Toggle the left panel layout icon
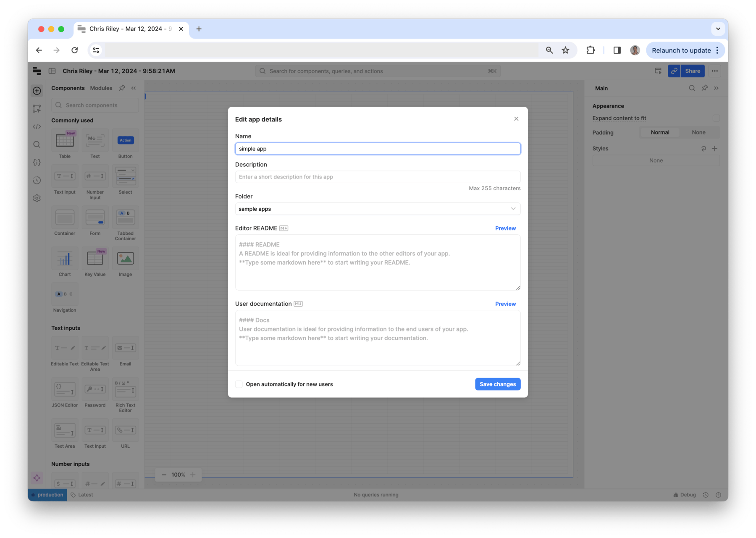756x538 pixels. 52,71
